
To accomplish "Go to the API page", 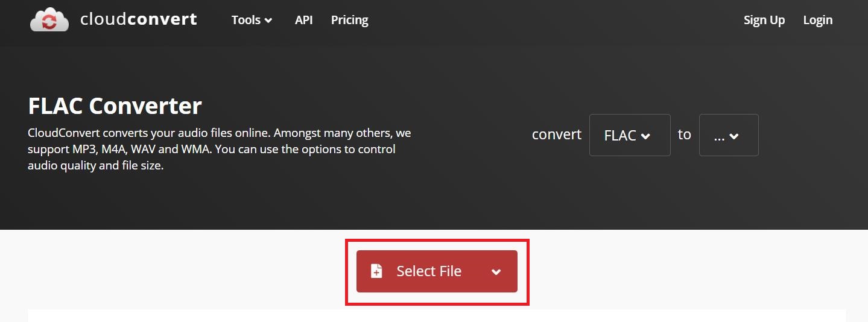I will (x=303, y=20).
